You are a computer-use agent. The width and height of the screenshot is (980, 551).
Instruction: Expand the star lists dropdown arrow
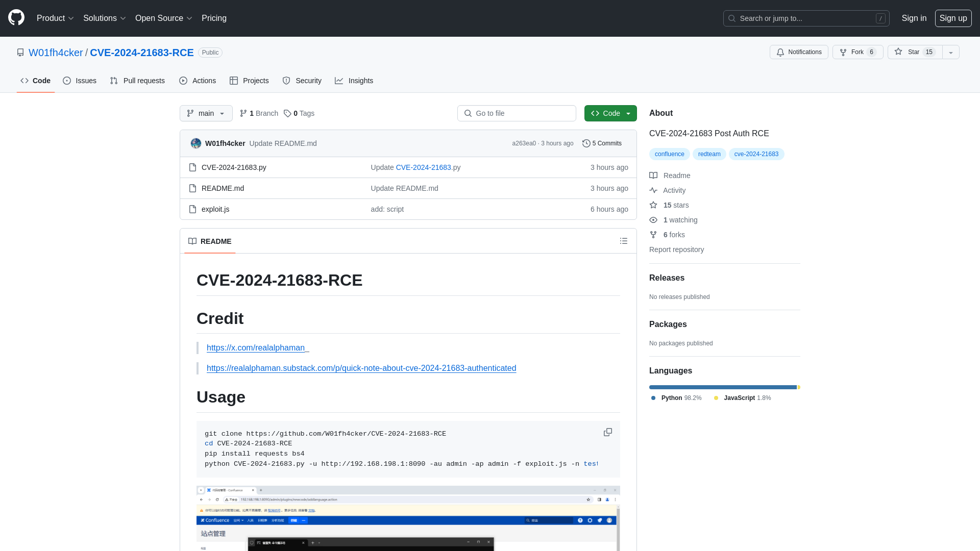click(951, 52)
